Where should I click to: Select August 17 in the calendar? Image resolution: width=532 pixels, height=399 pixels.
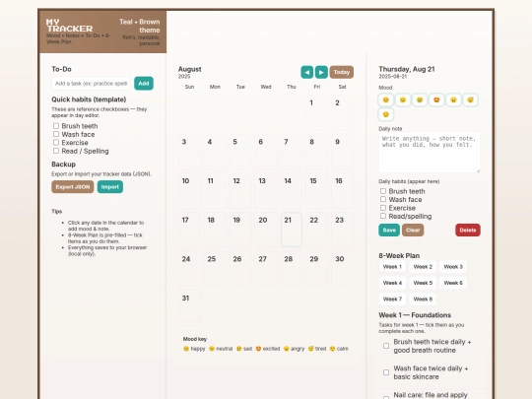click(189, 230)
